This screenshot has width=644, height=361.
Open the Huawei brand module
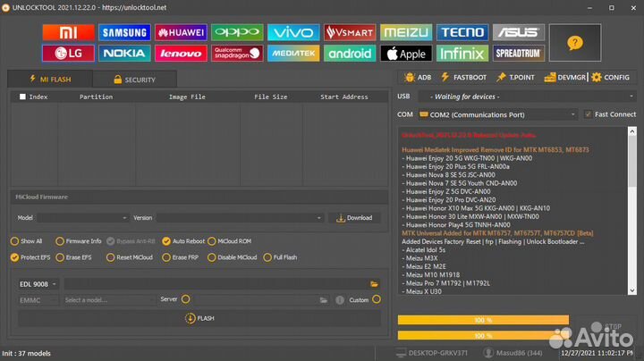[181, 32]
